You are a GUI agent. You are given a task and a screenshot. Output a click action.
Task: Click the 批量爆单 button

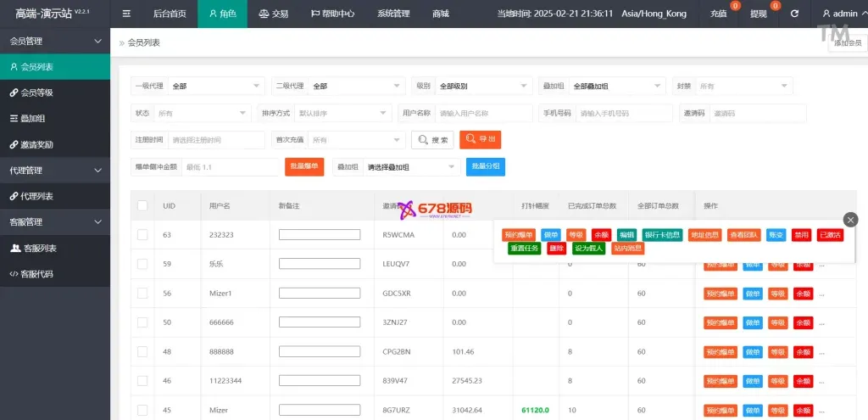304,167
